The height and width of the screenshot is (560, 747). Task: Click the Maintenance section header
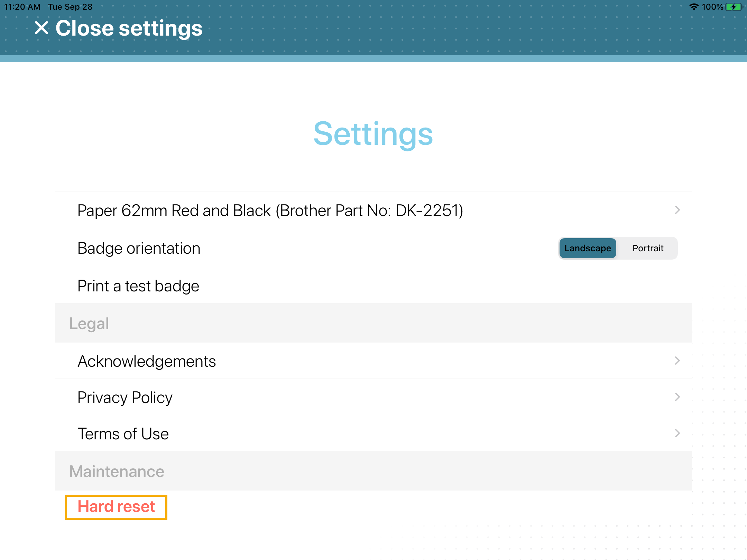(117, 472)
